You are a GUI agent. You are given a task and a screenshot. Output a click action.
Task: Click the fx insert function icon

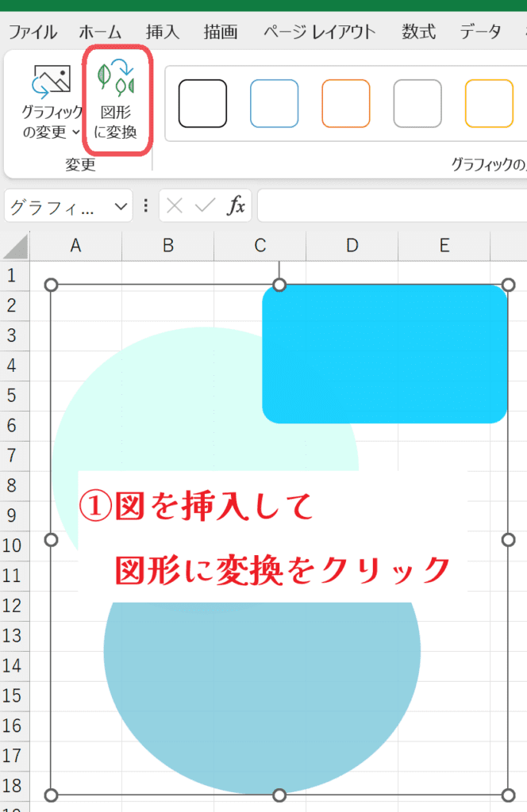[x=236, y=206]
